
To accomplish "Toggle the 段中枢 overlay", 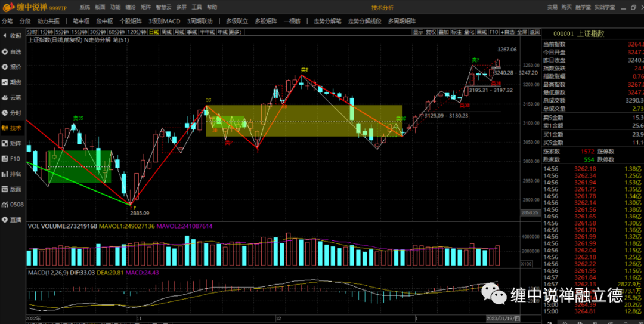I will (104, 21).
